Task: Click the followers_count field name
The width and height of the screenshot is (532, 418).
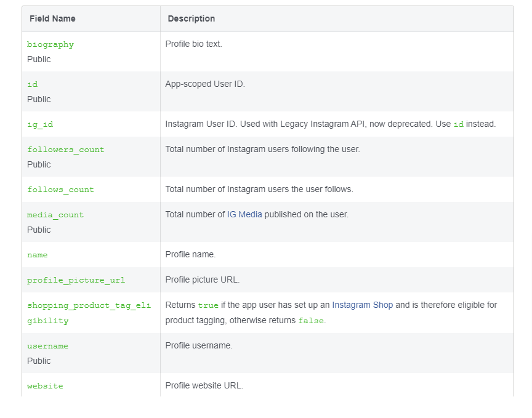Action: (x=66, y=150)
